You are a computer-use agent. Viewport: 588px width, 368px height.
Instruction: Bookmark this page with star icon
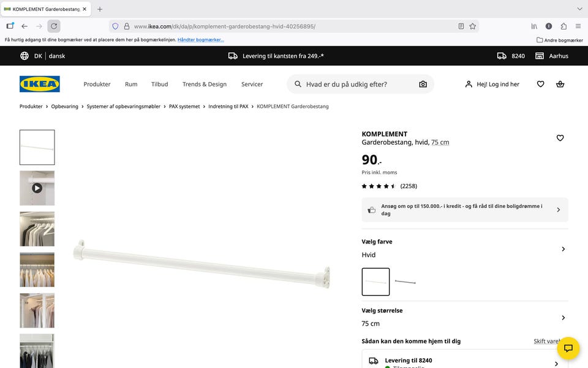(472, 26)
